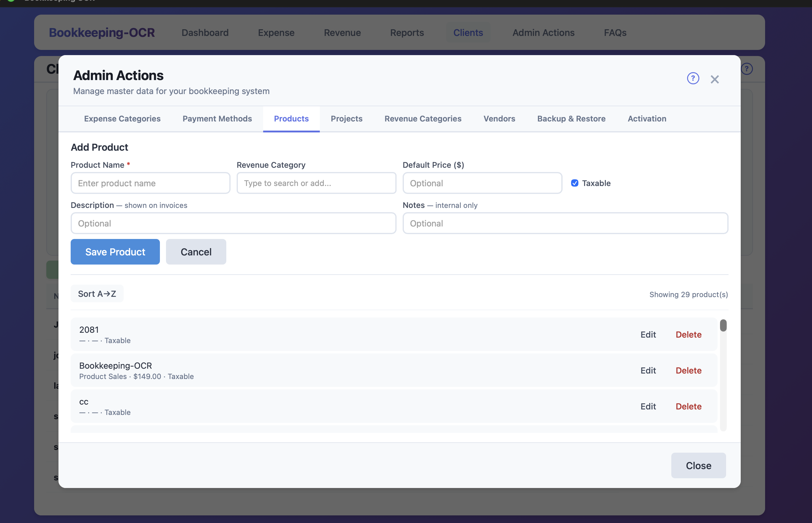Click into the Notes internal only field

click(x=565, y=223)
